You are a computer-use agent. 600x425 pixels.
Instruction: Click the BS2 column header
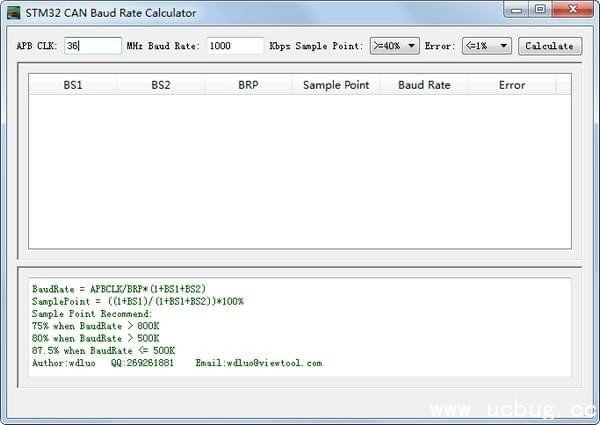161,85
